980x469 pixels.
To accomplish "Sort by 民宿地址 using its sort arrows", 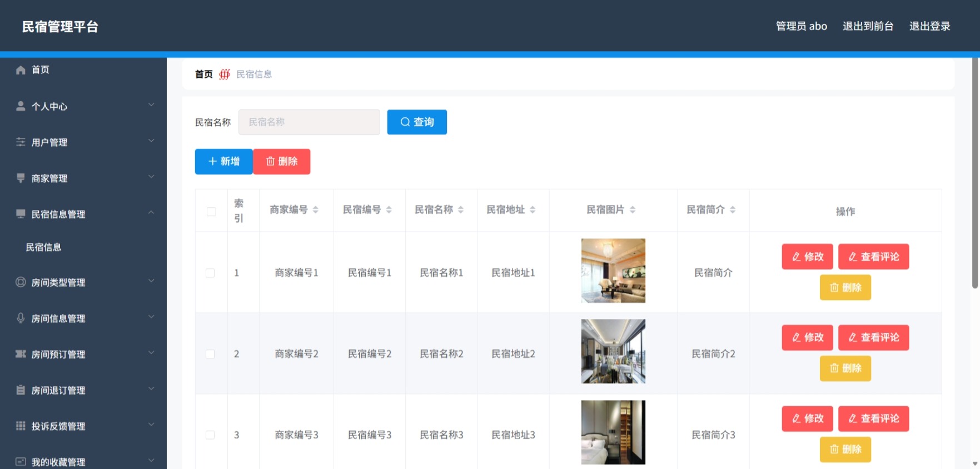I will pos(533,210).
